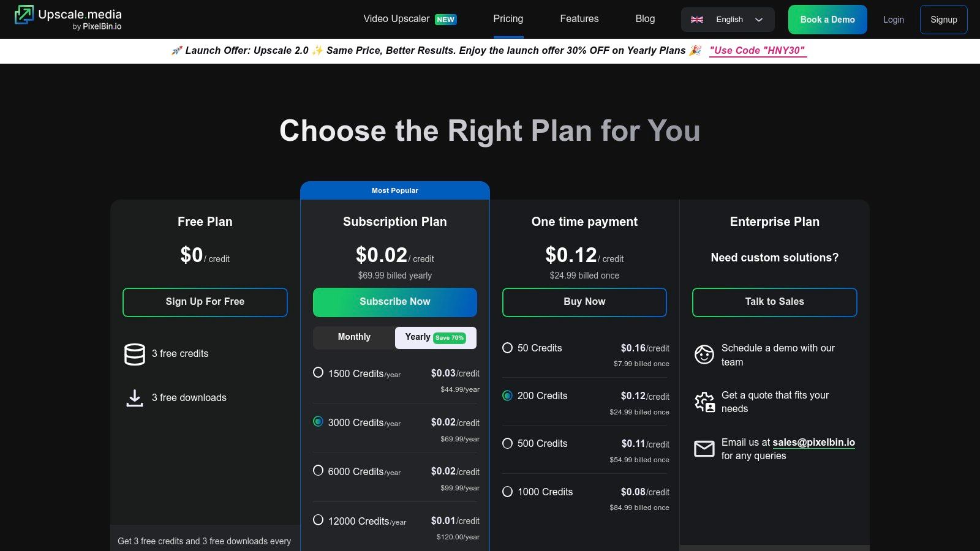This screenshot has height=551, width=980.
Task: Click the HNY30 promo code link
Action: [758, 51]
